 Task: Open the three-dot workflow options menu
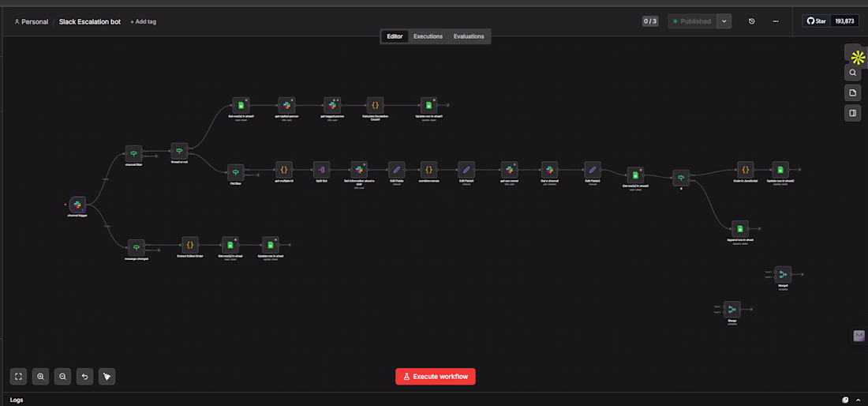click(776, 21)
